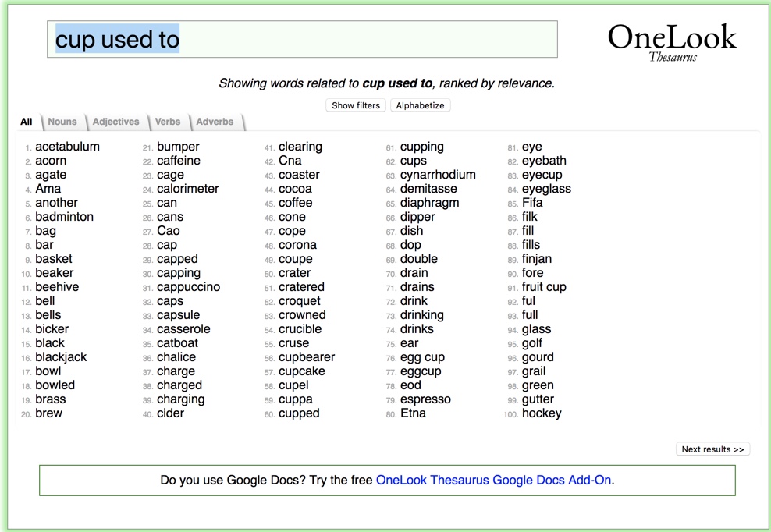Click the Show filters button
Image resolution: width=771 pixels, height=532 pixels.
pos(356,105)
